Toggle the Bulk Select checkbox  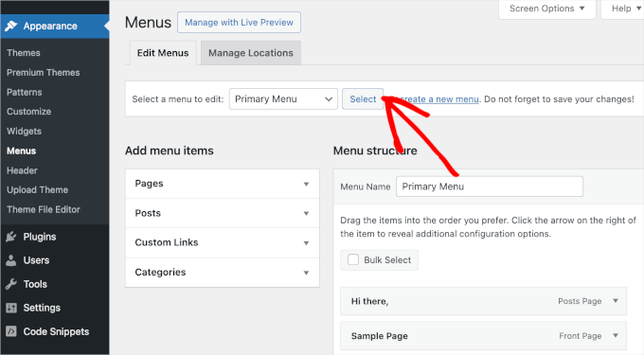(353, 259)
